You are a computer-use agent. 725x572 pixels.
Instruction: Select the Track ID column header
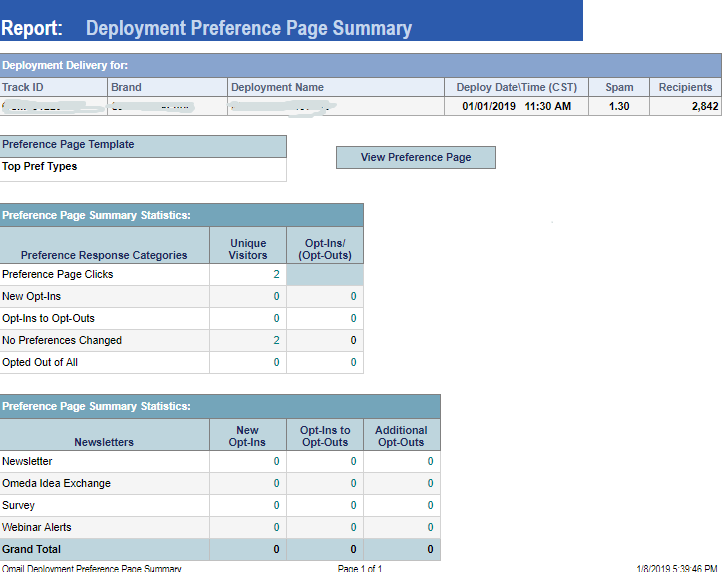pyautogui.click(x=23, y=88)
